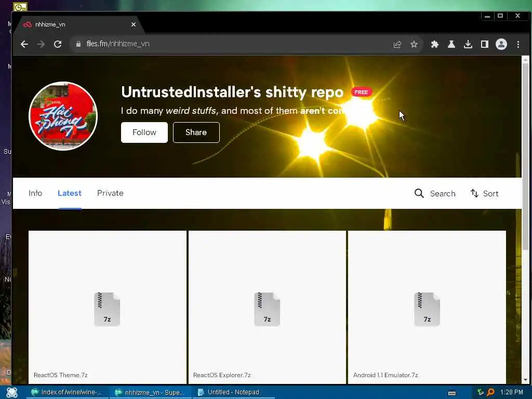Click the red FREE badge
The image size is (532, 399).
click(x=361, y=92)
